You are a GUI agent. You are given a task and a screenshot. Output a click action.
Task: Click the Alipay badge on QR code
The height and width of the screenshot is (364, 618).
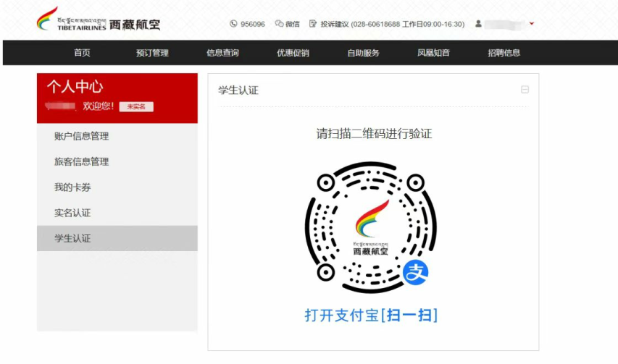415,272
